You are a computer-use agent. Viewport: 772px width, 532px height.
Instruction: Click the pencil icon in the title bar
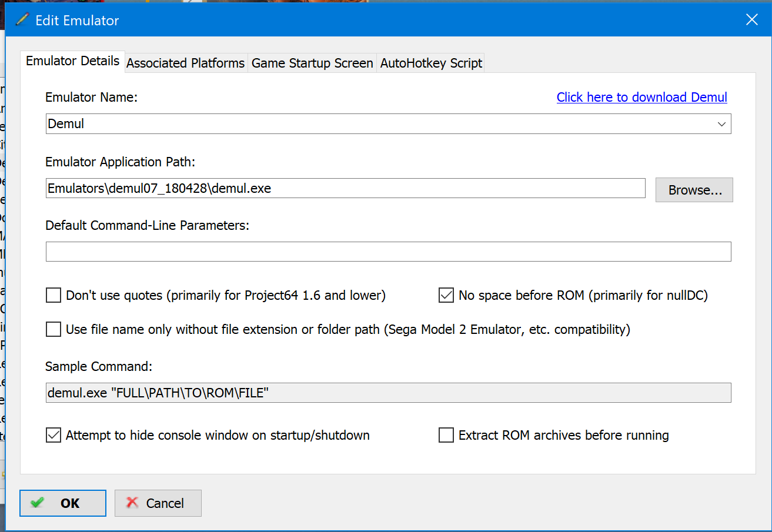click(x=22, y=19)
